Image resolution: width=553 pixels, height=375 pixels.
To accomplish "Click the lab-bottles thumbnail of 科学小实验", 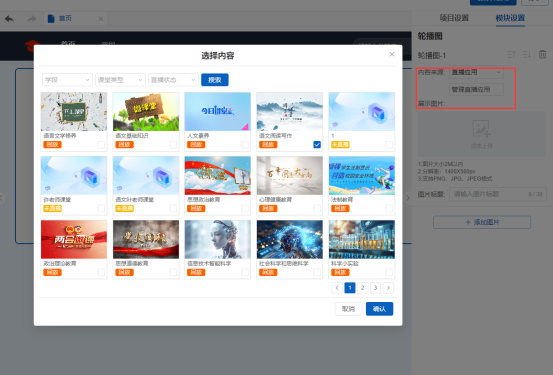I will (x=362, y=240).
